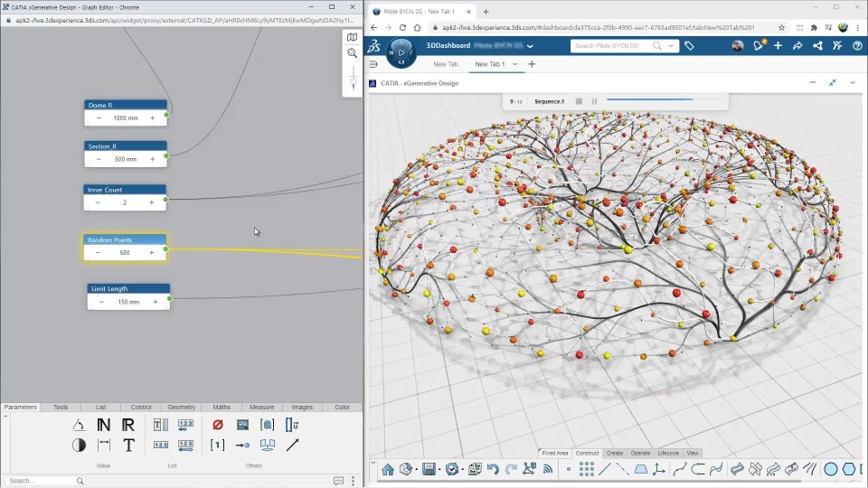868x488 pixels.
Task: Expand New Tab 1 dropdown chevron
Action: 514,64
